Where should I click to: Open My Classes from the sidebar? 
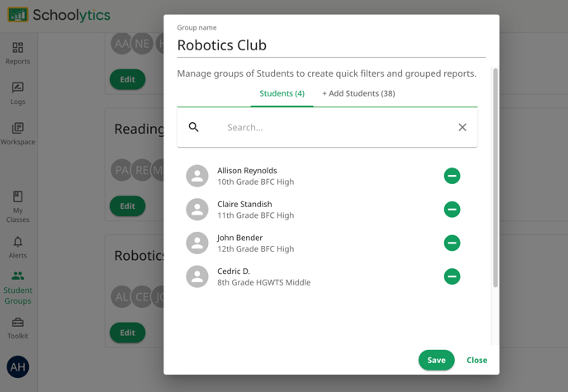click(17, 206)
